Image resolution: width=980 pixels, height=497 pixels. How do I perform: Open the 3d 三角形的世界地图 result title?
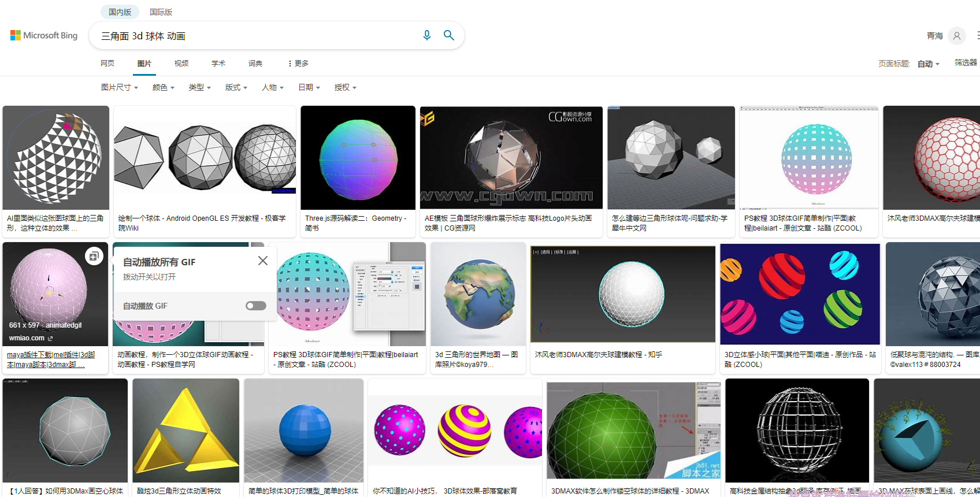pos(477,359)
